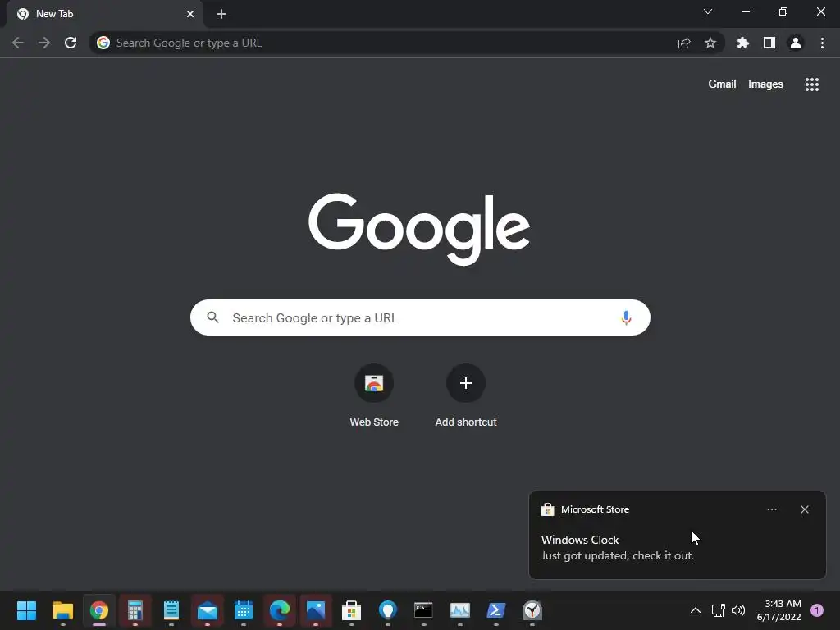Start voice search with the microphone icon
The width and height of the screenshot is (840, 630).
pyautogui.click(x=626, y=317)
